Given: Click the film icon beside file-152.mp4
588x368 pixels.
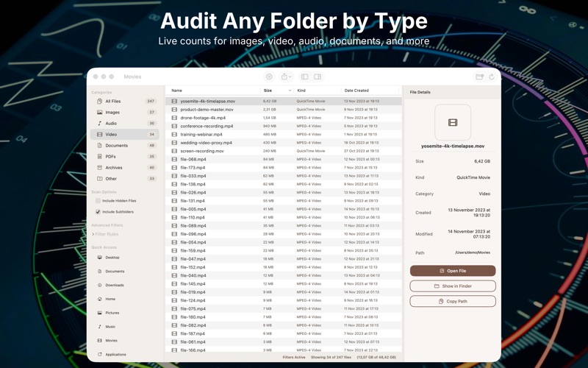Looking at the screenshot, I should (x=174, y=267).
